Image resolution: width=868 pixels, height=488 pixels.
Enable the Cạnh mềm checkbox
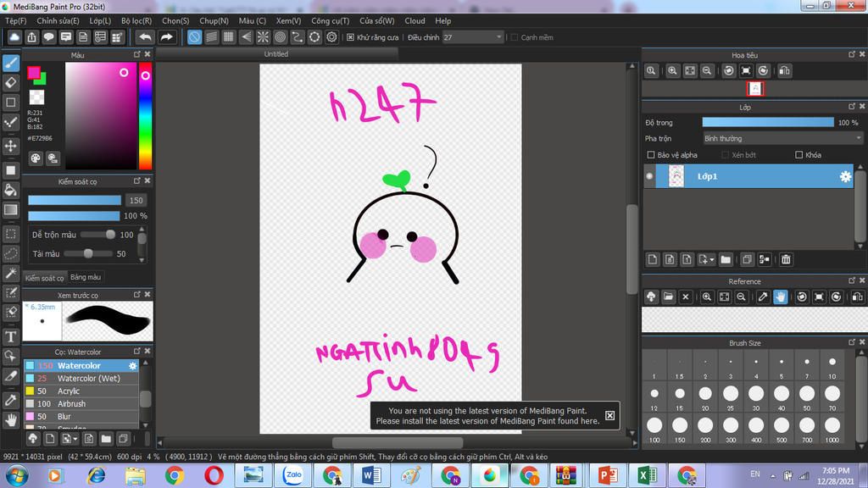coord(515,37)
